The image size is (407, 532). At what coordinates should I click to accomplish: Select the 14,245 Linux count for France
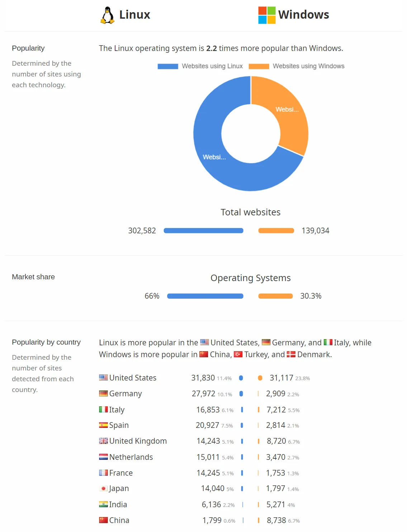click(208, 473)
